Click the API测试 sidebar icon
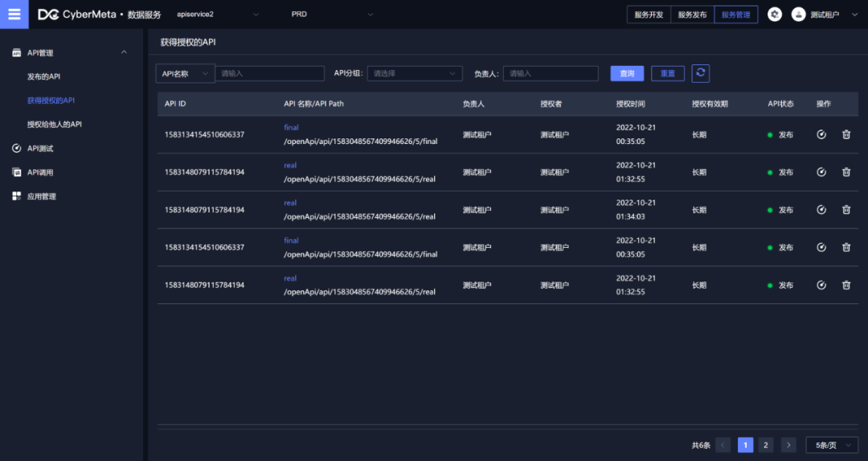 pos(17,149)
